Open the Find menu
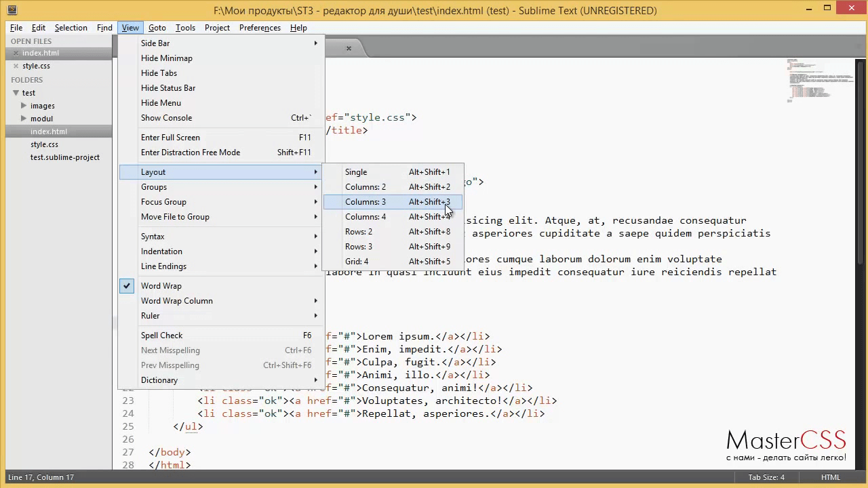 tap(104, 28)
